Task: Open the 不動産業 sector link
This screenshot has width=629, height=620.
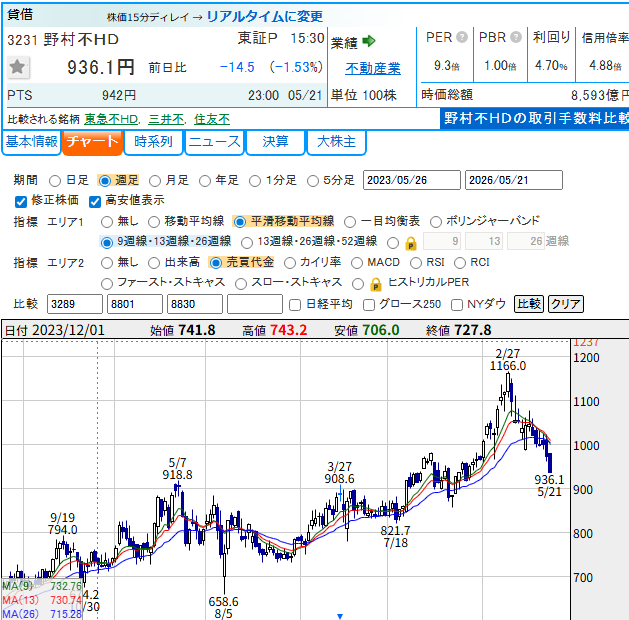Action: pos(373,69)
